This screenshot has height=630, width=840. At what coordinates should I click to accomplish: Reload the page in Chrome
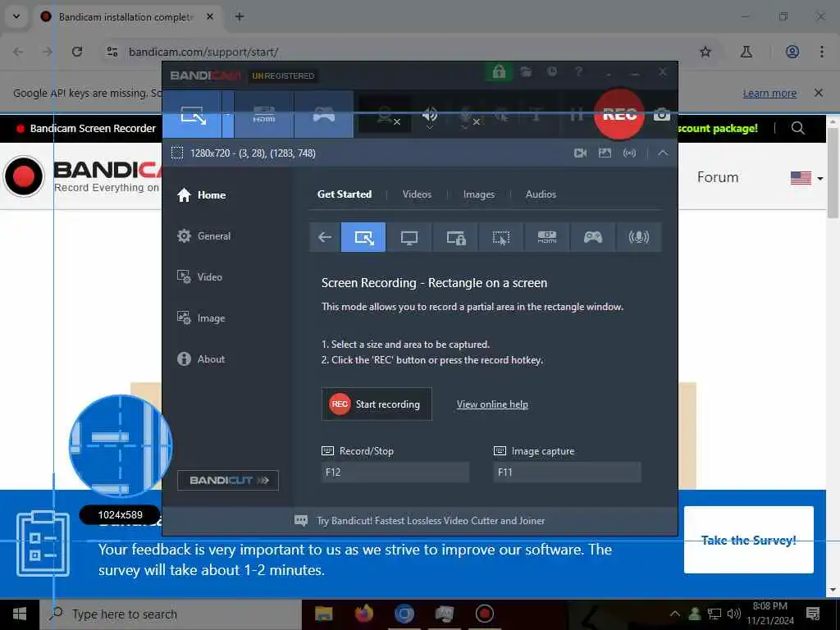point(77,52)
